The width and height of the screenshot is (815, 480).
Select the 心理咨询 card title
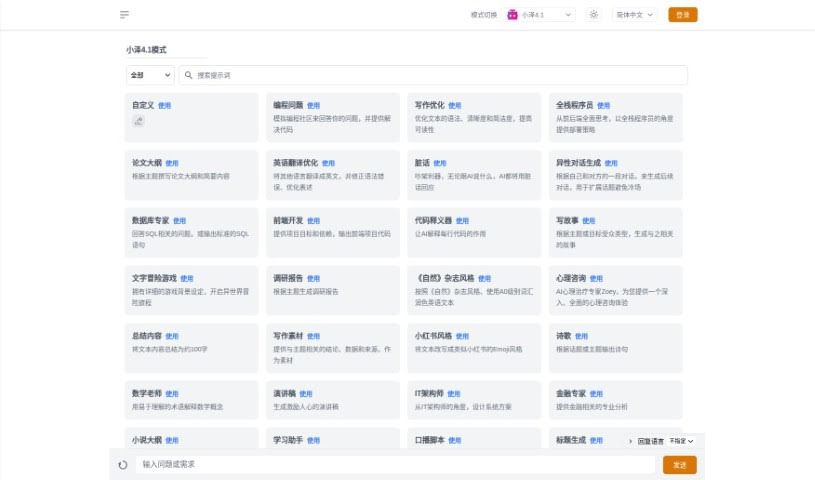click(x=571, y=278)
